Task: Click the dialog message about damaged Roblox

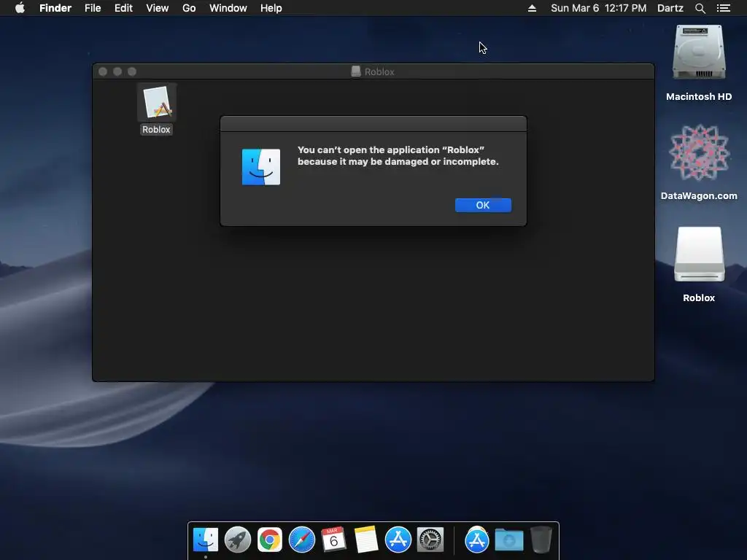Action: 398,156
